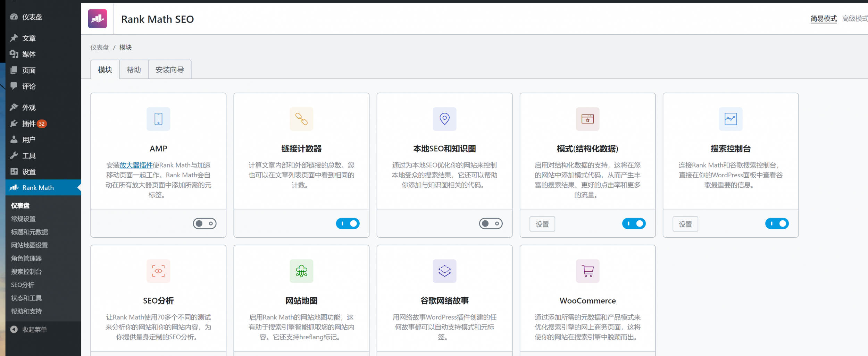The height and width of the screenshot is (356, 868).
Task: Turn off the 搜索控制台 module toggle
Action: pos(777,223)
